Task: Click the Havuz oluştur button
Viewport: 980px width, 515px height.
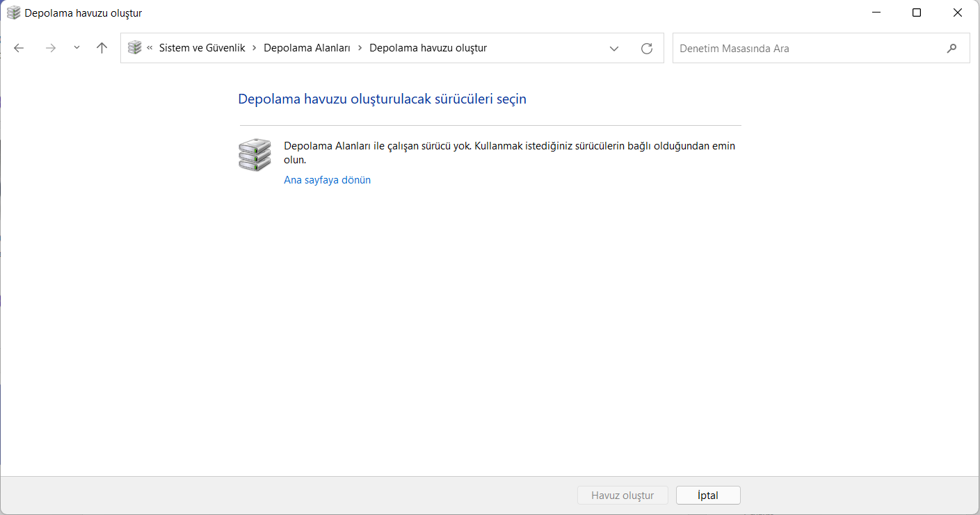Action: click(x=622, y=496)
